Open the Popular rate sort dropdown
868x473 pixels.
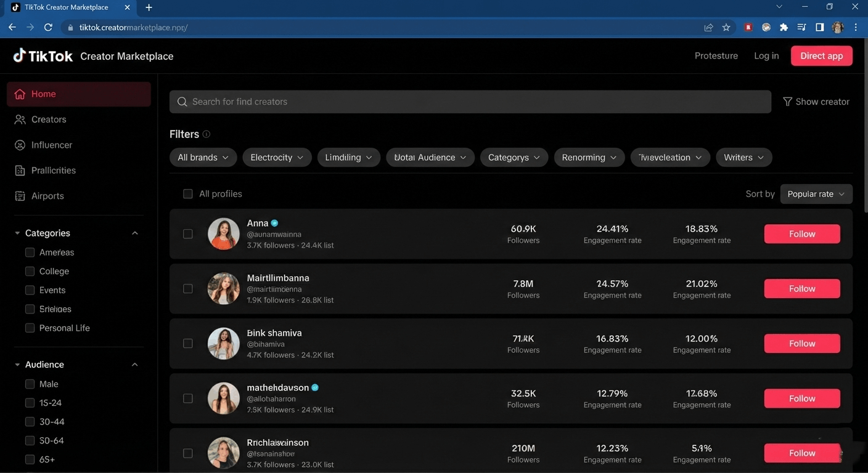click(816, 194)
